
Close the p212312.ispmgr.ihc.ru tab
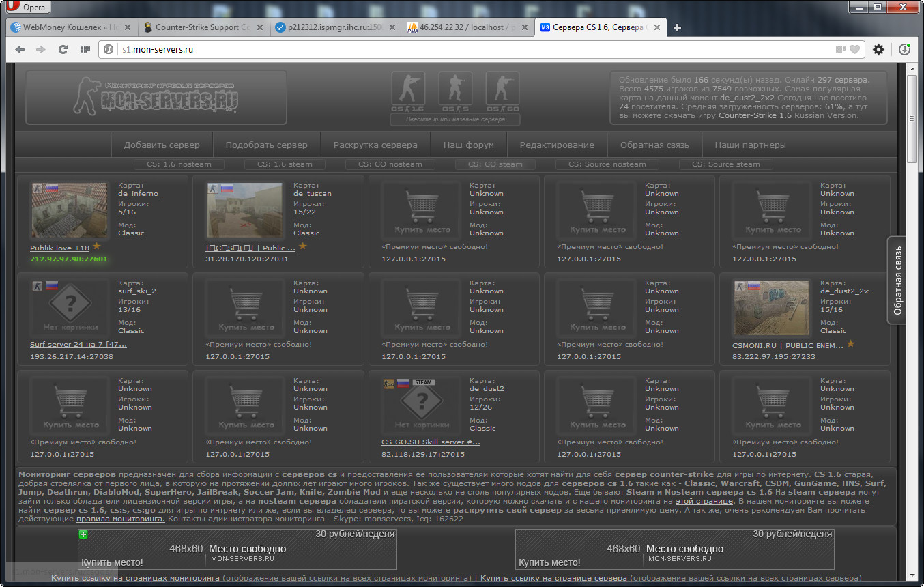(392, 27)
